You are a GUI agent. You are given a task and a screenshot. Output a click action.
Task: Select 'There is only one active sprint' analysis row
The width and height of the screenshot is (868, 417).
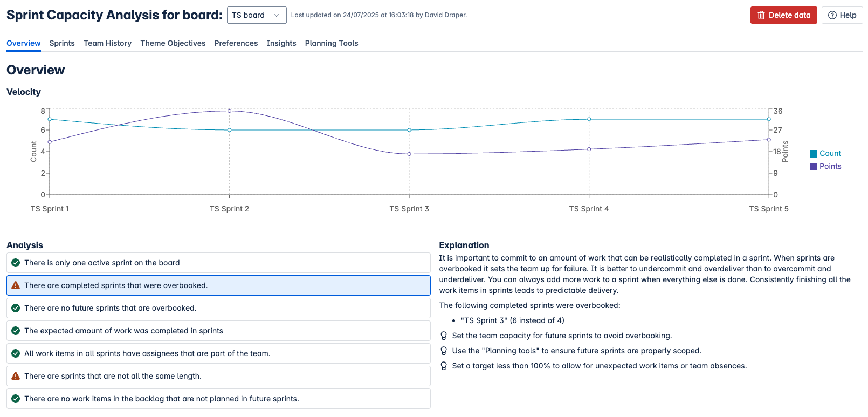point(218,263)
